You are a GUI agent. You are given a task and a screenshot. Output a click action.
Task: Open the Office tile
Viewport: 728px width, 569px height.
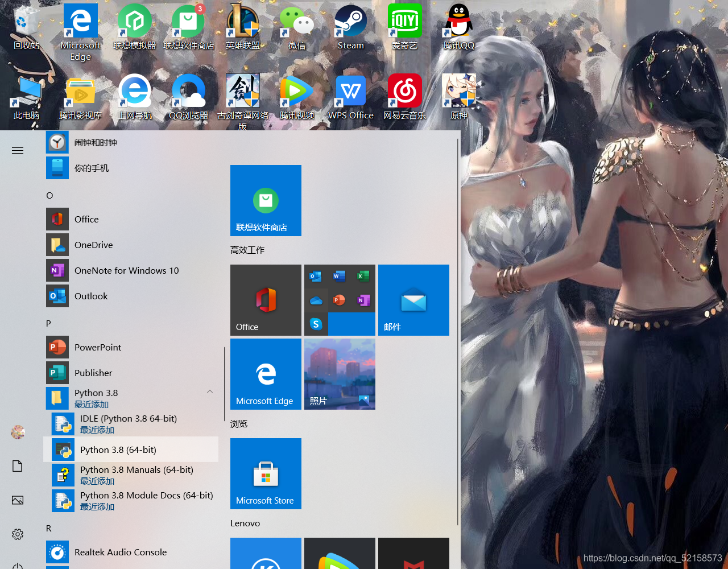pyautogui.click(x=266, y=300)
